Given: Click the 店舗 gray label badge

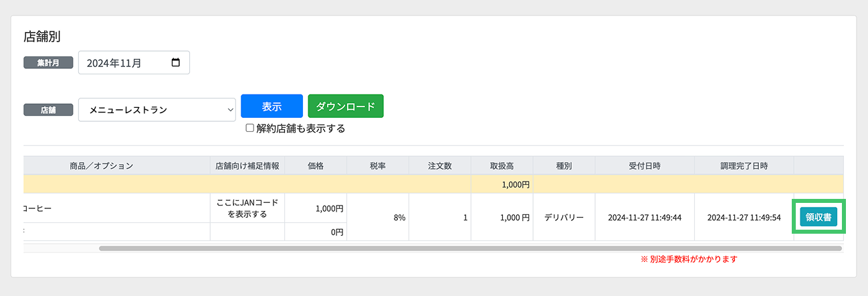Looking at the screenshot, I should pyautogui.click(x=48, y=110).
